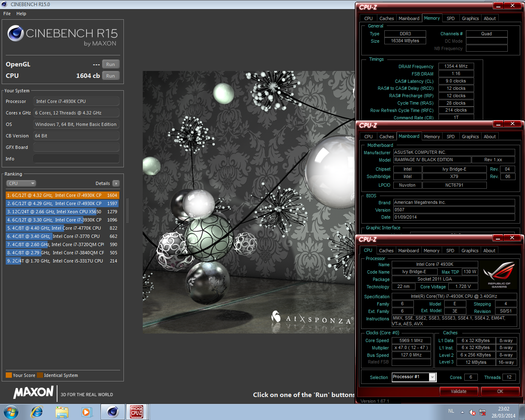Click the Cinebench R15 logo icon
525x420 pixels.
pyautogui.click(x=16, y=33)
